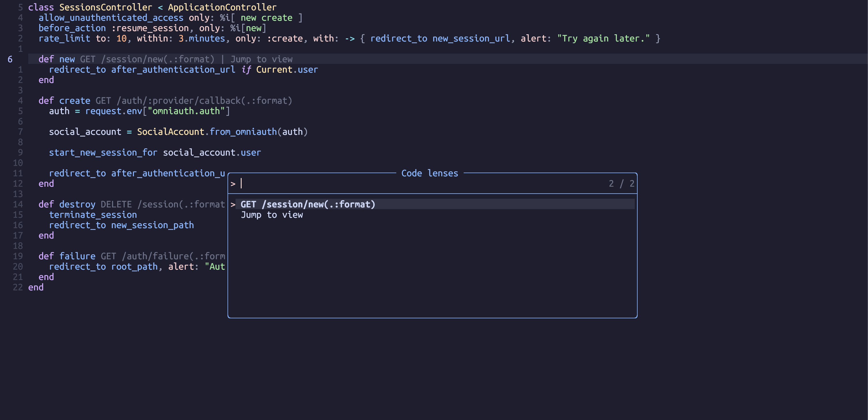Select the GET /session/new(.:format) code lens entry
The image size is (868, 420).
point(308,204)
